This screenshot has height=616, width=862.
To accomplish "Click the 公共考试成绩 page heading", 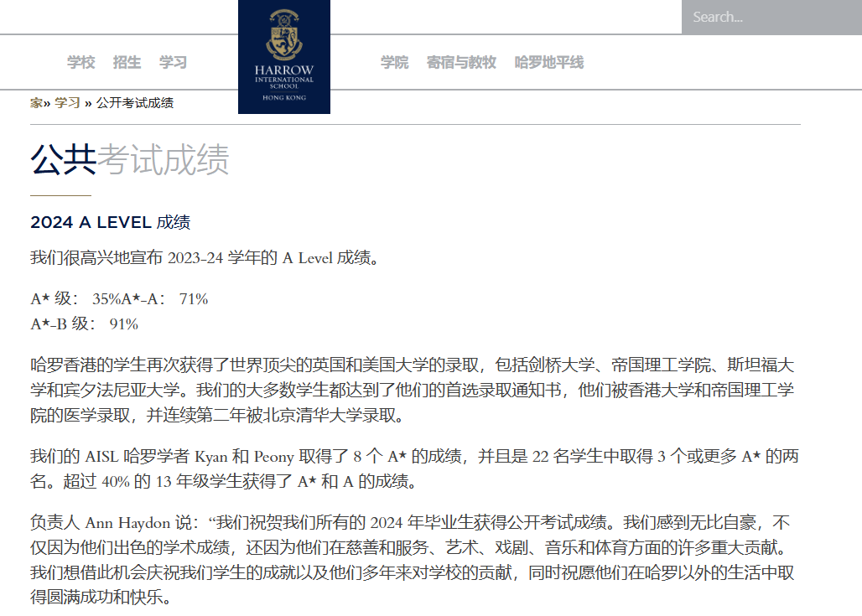I will (x=130, y=159).
